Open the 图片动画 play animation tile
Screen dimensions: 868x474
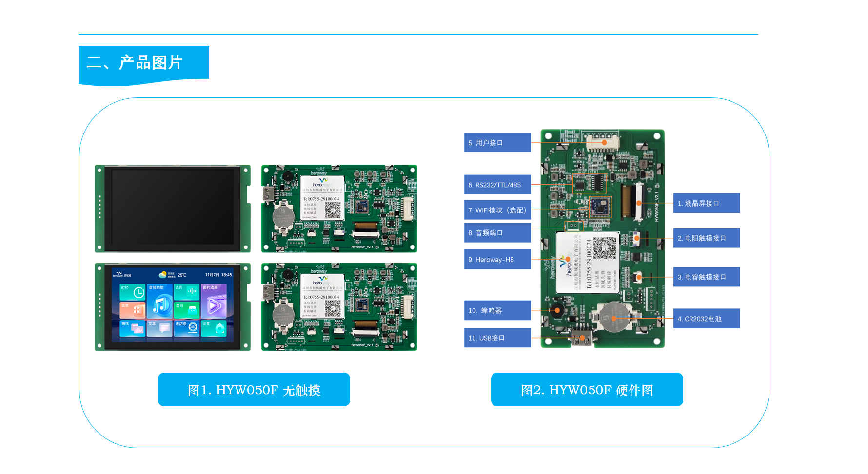[214, 301]
